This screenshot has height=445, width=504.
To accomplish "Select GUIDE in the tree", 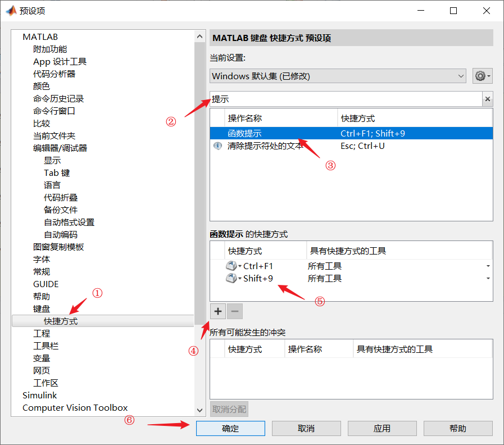I will coord(46,284).
